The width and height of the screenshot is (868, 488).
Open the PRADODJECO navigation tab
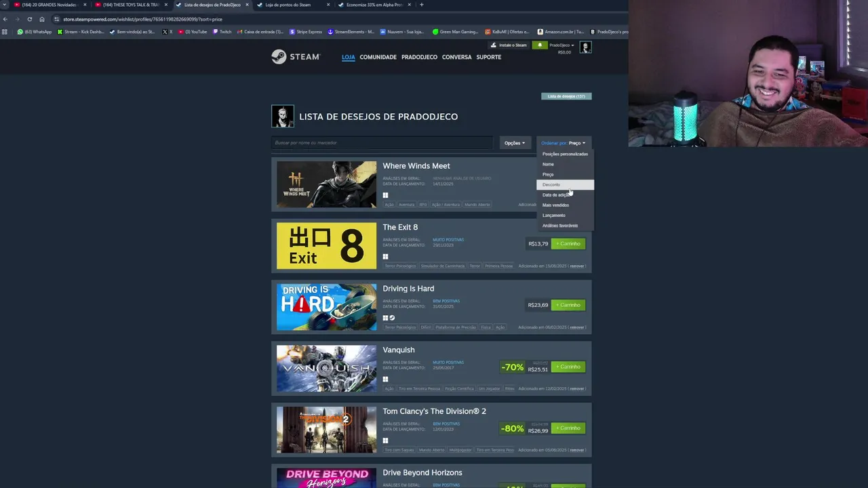[419, 57]
